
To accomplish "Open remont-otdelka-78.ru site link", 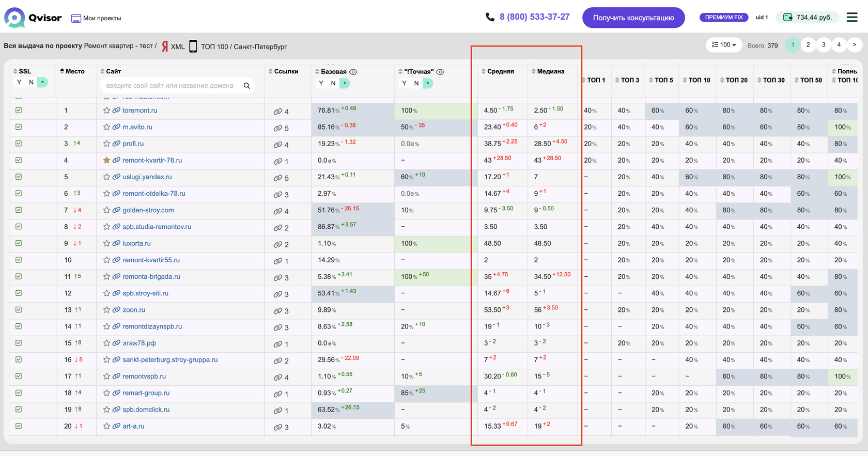I will tap(154, 194).
